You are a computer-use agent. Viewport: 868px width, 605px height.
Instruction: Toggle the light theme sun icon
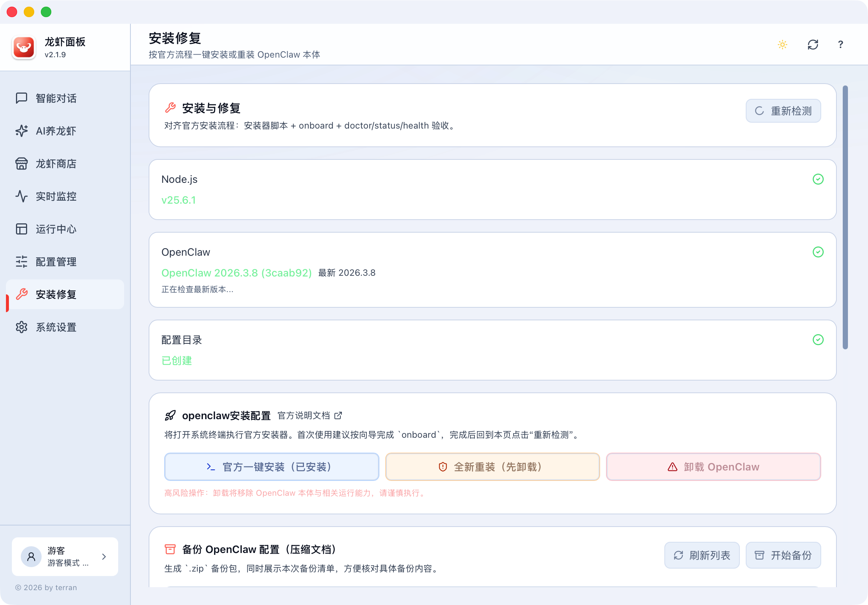coord(783,45)
